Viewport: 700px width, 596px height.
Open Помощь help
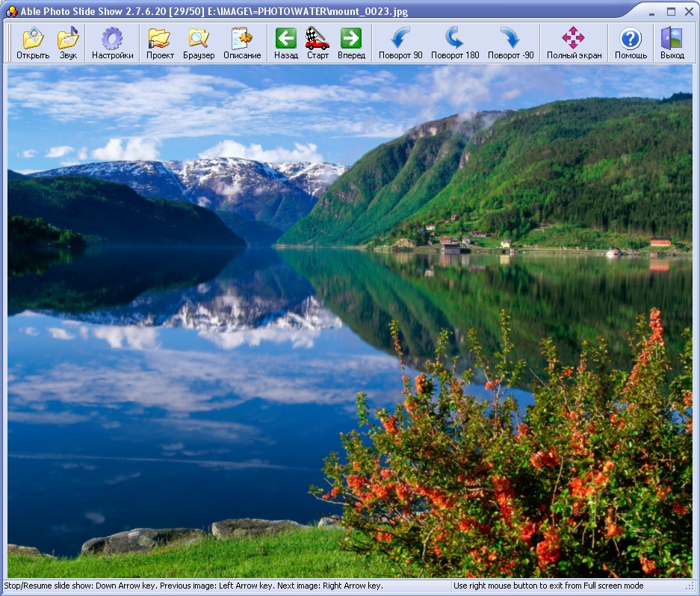(x=631, y=43)
